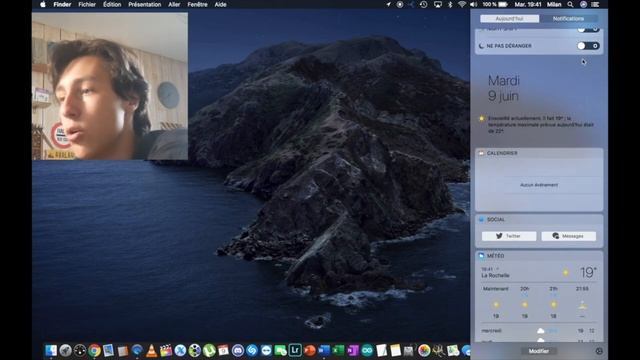Open the Présentation menu
The height and width of the screenshot is (360, 640).
point(144,4)
